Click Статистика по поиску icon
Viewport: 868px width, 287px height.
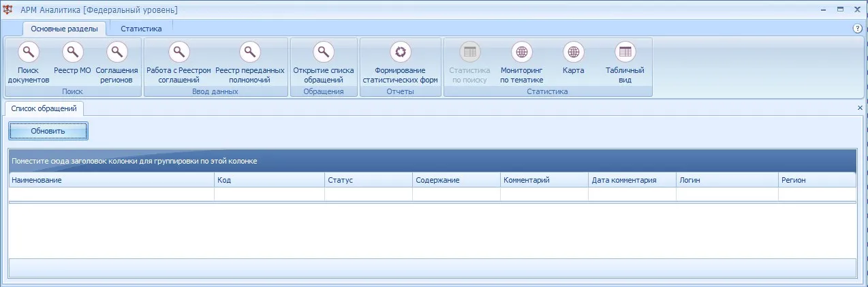469,52
